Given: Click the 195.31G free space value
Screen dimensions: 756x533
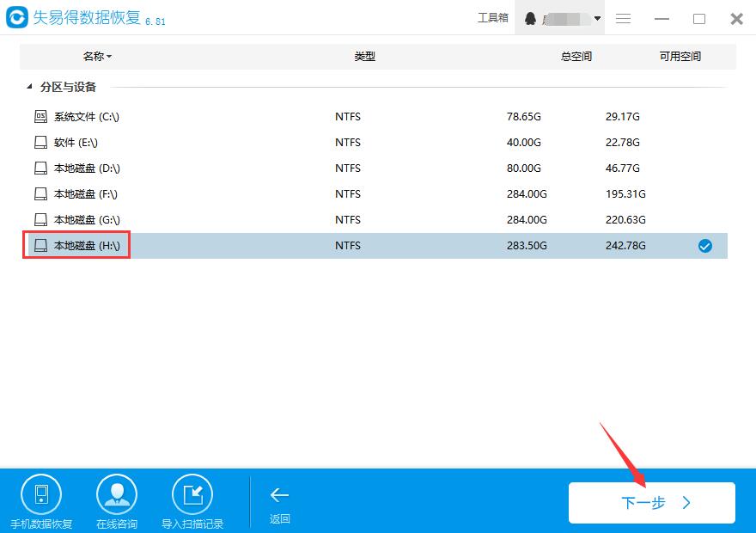Looking at the screenshot, I should point(625,194).
